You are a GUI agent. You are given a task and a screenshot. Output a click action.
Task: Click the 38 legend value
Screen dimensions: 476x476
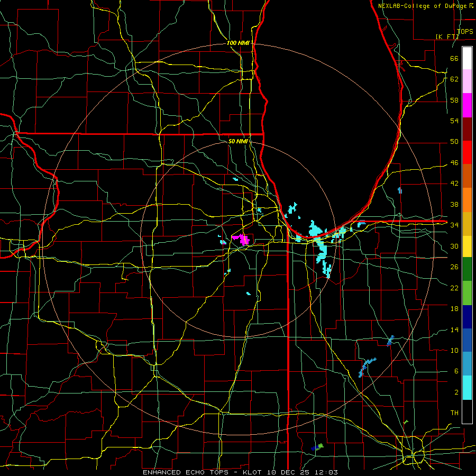[454, 205]
